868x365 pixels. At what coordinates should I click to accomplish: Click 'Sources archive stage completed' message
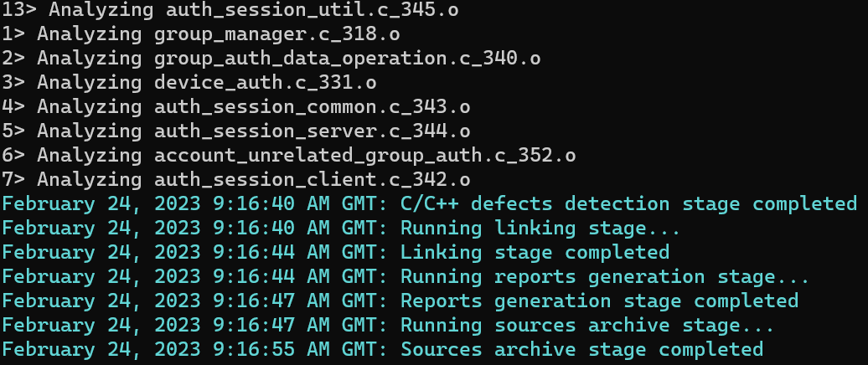[x=581, y=351]
